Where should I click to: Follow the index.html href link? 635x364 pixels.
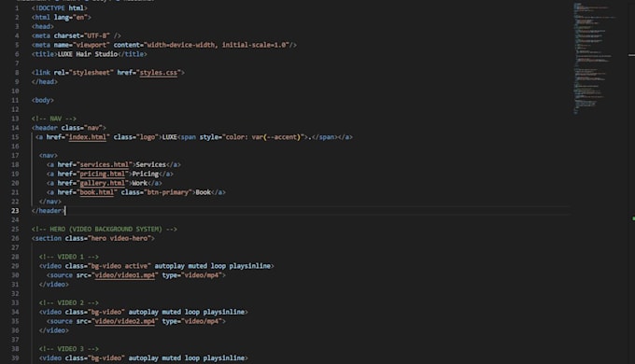coord(88,137)
